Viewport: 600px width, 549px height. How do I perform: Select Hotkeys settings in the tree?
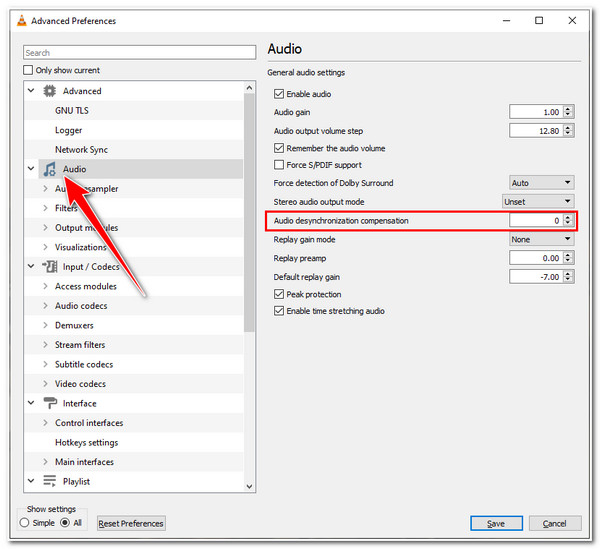coord(86,442)
